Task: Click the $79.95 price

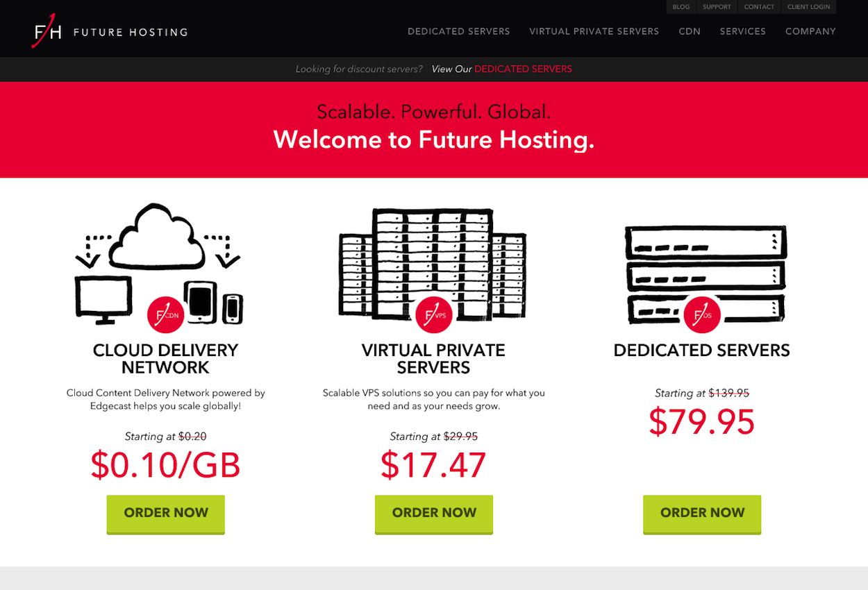Action: [x=702, y=421]
